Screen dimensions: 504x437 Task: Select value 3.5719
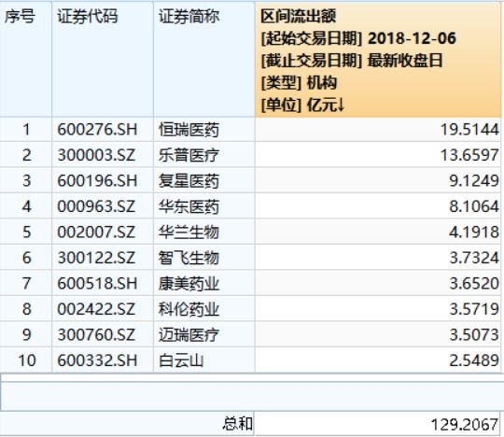474,310
